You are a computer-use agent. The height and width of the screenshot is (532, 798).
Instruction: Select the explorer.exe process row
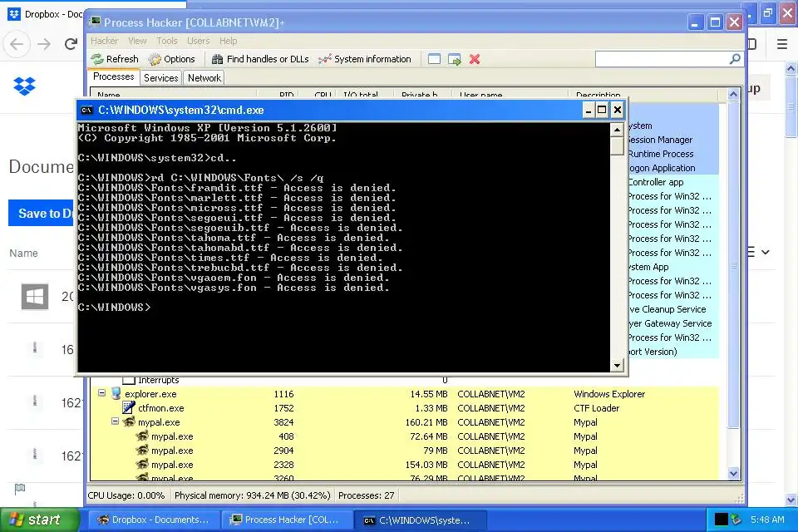pyautogui.click(x=405, y=394)
